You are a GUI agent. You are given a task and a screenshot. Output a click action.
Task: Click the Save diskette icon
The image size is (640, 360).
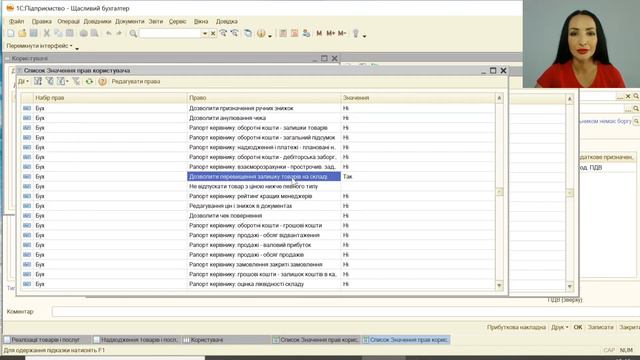click(33, 33)
